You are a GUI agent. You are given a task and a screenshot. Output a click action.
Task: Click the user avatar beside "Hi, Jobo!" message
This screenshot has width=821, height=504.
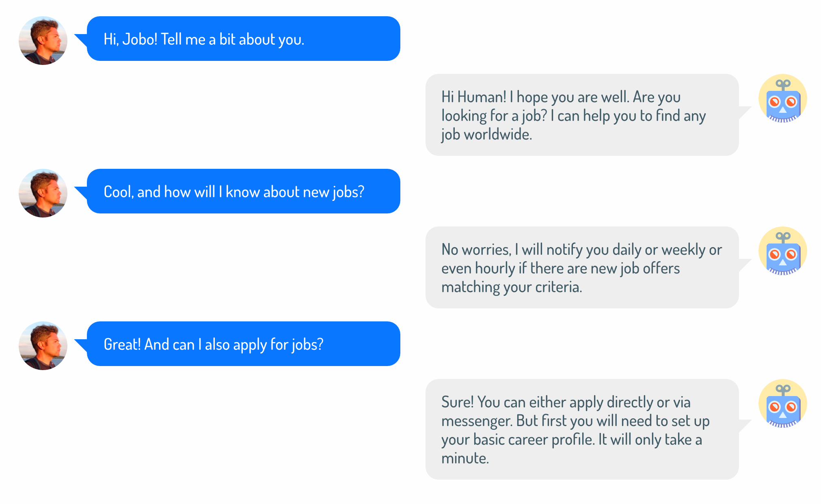click(43, 41)
